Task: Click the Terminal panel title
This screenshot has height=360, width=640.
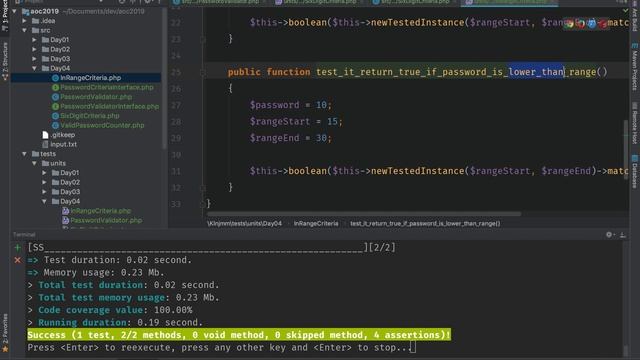Action: point(24,235)
